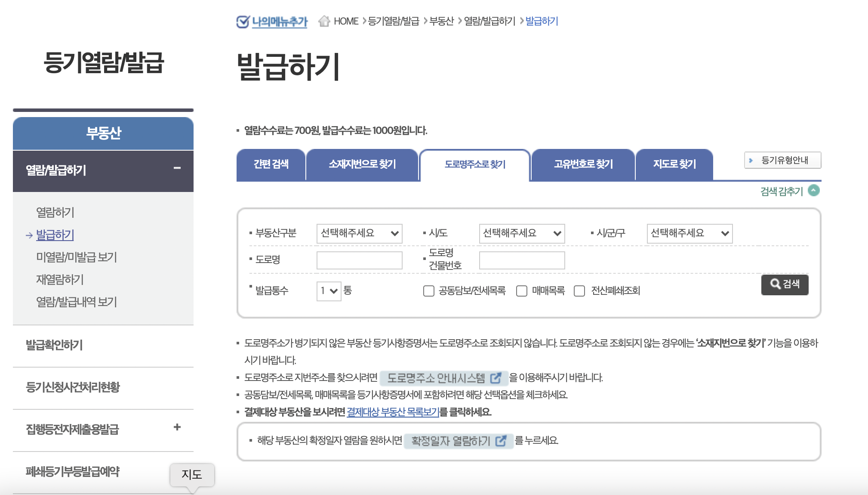Open the 발급통수 count dropdown
Image resolution: width=868 pixels, height=495 pixels.
pyautogui.click(x=329, y=291)
